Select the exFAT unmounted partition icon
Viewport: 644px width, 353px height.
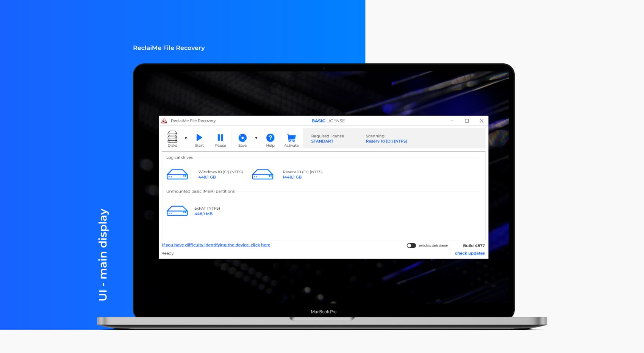(177, 211)
